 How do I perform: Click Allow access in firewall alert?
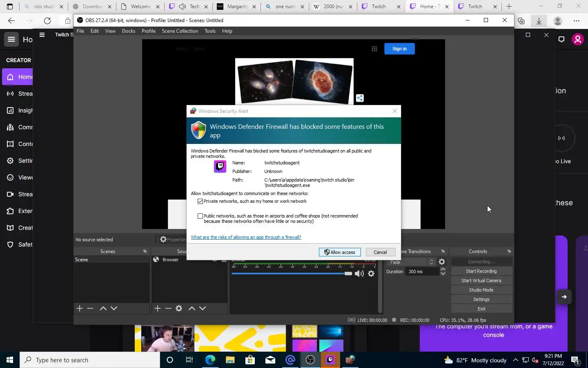340,252
